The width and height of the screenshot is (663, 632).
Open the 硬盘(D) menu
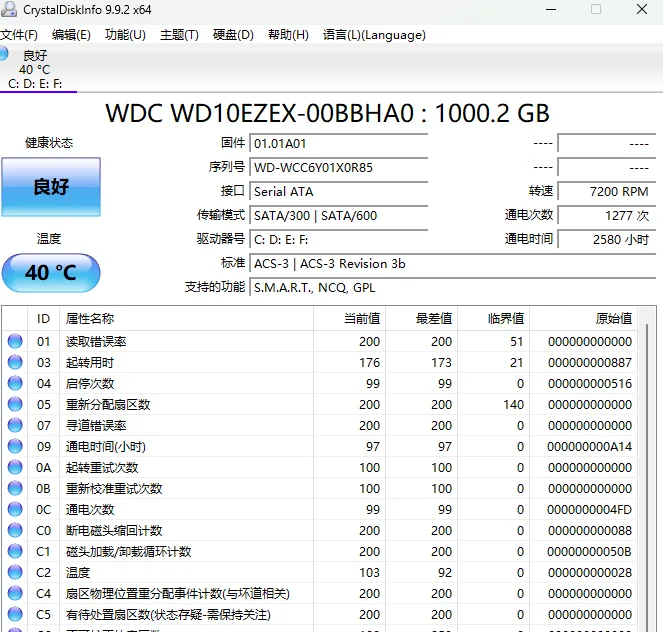pos(233,35)
